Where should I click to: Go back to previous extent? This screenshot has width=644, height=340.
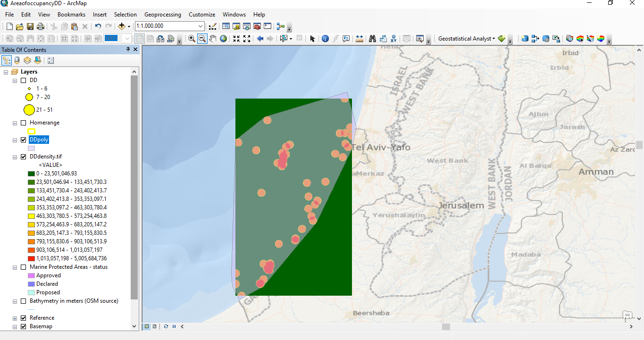[260, 39]
